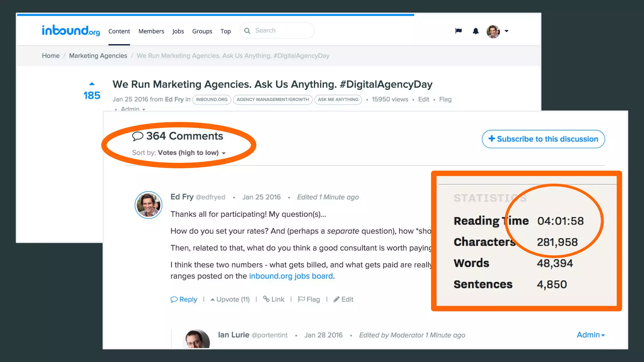
Task: Reply to Ed Fry's comment
Action: pyautogui.click(x=184, y=299)
